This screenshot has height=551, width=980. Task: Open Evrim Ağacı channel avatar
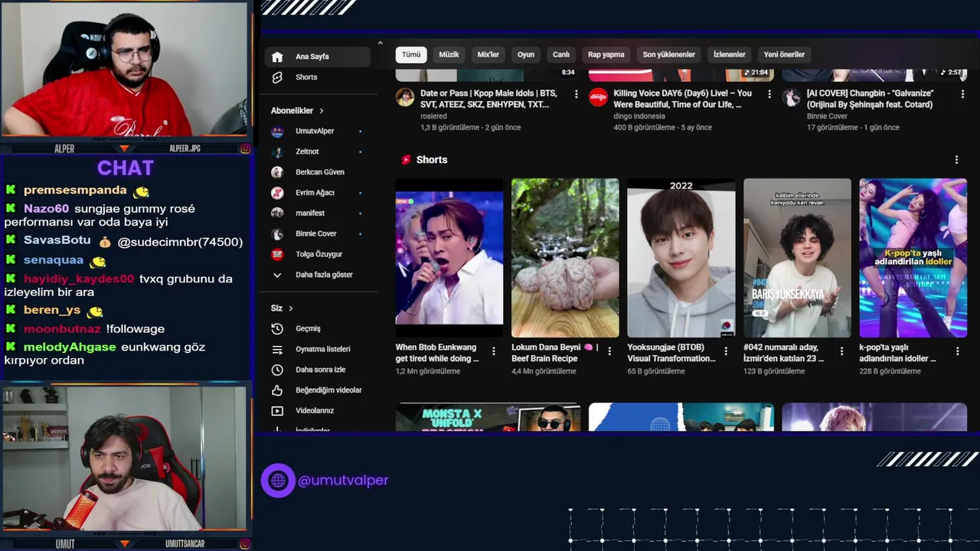point(277,193)
